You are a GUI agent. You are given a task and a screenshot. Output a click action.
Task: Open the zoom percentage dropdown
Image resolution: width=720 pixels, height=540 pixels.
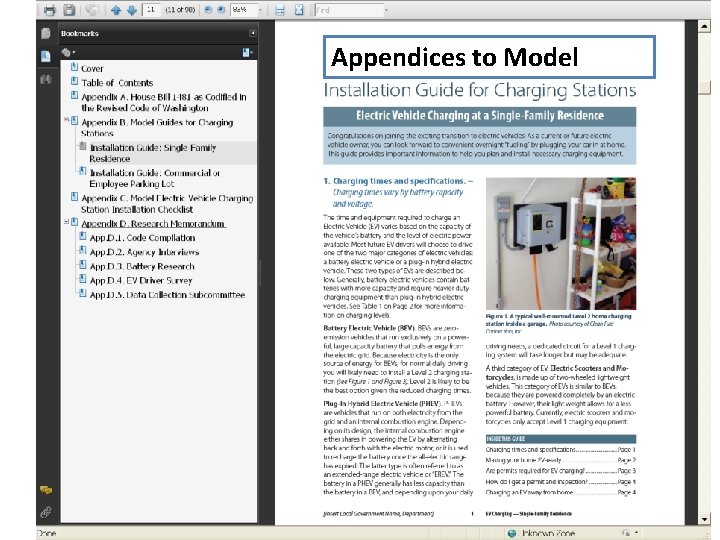point(260,10)
